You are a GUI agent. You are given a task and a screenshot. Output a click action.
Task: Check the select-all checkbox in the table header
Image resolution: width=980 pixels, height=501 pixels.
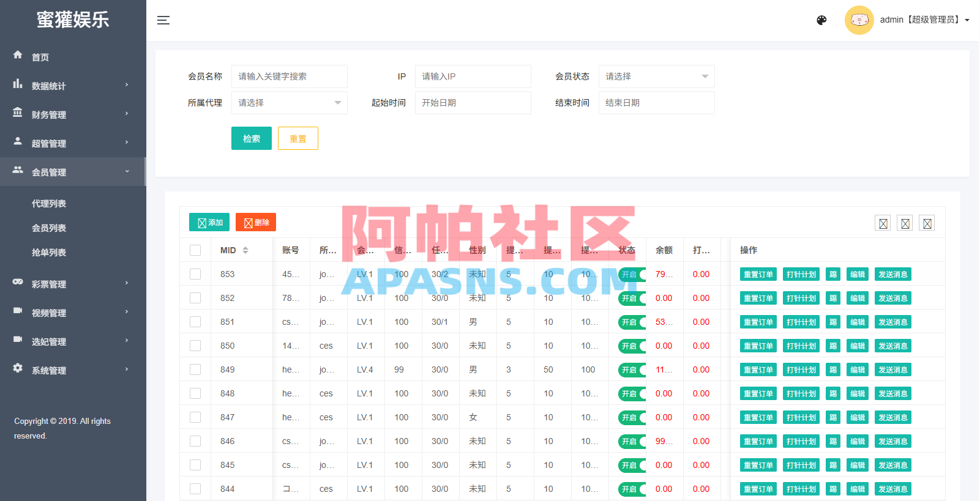[x=195, y=250]
